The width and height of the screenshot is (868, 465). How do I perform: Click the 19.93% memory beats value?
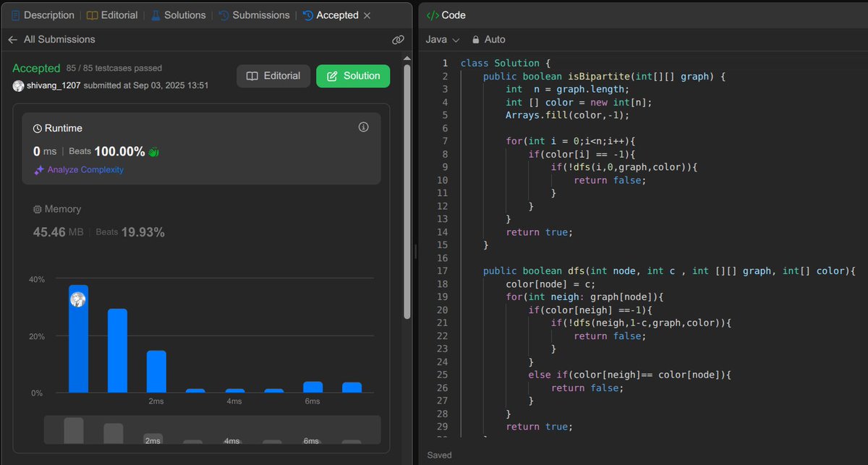point(143,232)
